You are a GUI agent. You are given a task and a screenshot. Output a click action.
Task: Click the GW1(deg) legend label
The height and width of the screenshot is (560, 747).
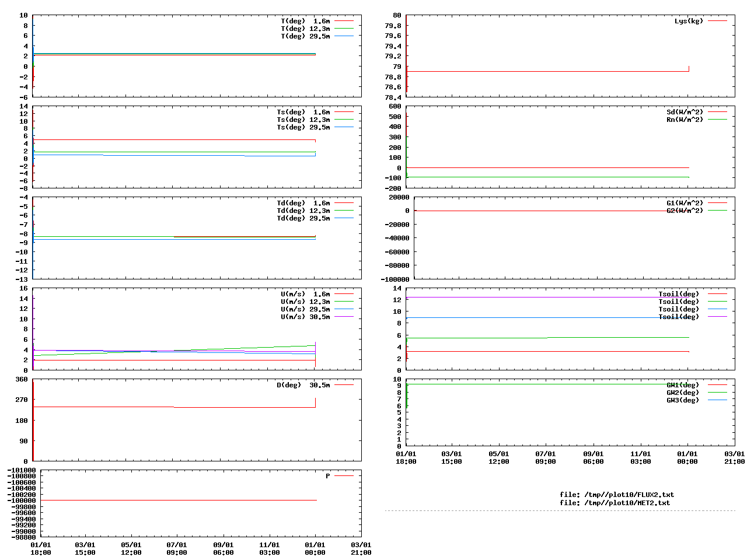coord(683,385)
